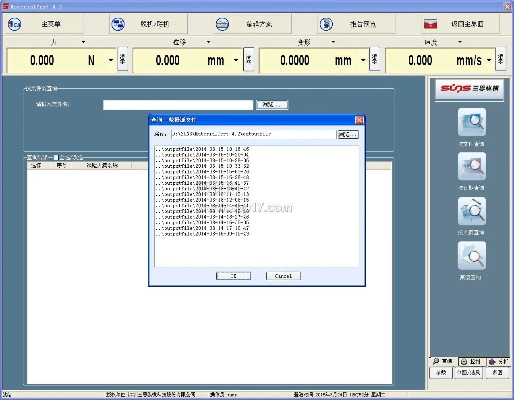Open the first query icon below the SUNS logo
The width and height of the screenshot is (514, 400).
472,122
